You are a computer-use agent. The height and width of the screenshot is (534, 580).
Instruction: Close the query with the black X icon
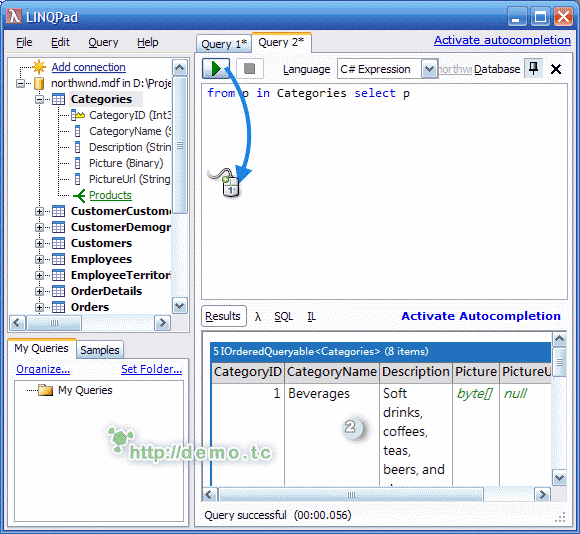pyautogui.click(x=556, y=69)
